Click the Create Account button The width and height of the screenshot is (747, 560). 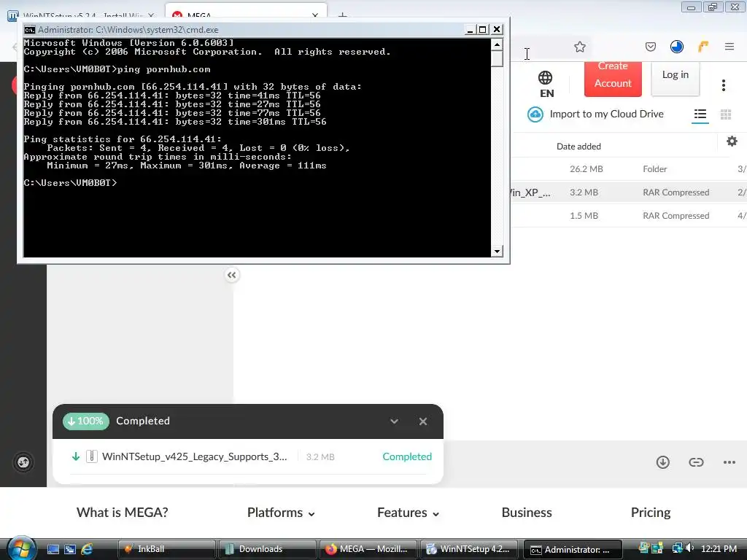[x=613, y=79]
